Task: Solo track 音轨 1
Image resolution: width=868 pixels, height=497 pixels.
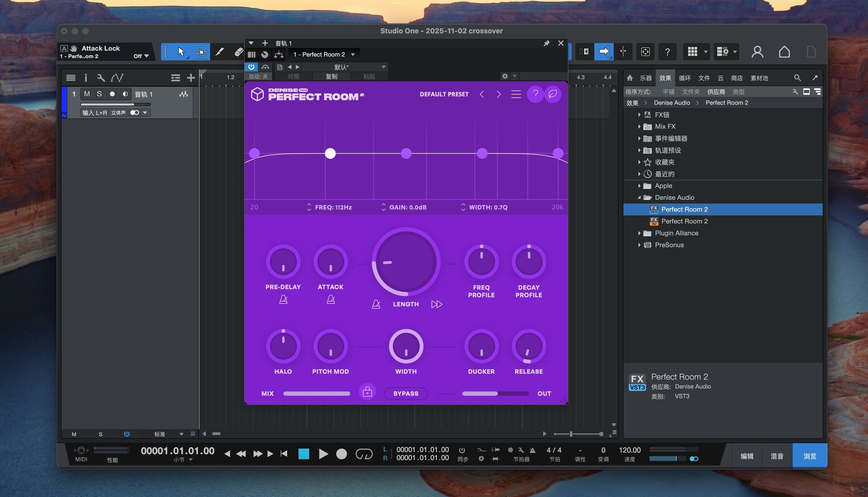Action: coord(99,94)
